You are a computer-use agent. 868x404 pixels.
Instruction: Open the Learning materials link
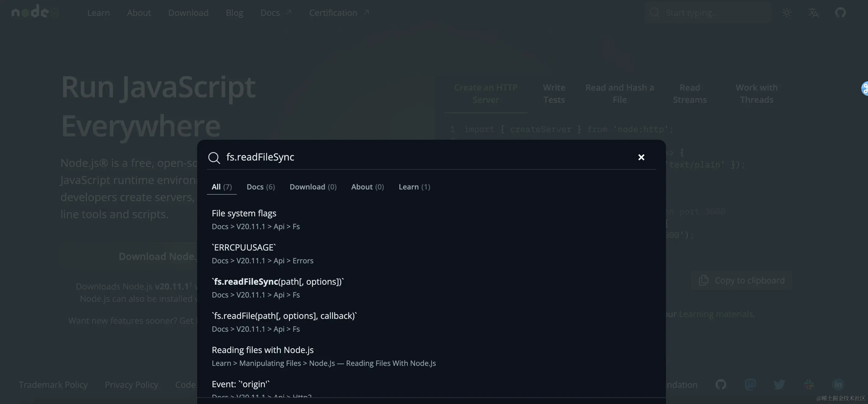716,314
